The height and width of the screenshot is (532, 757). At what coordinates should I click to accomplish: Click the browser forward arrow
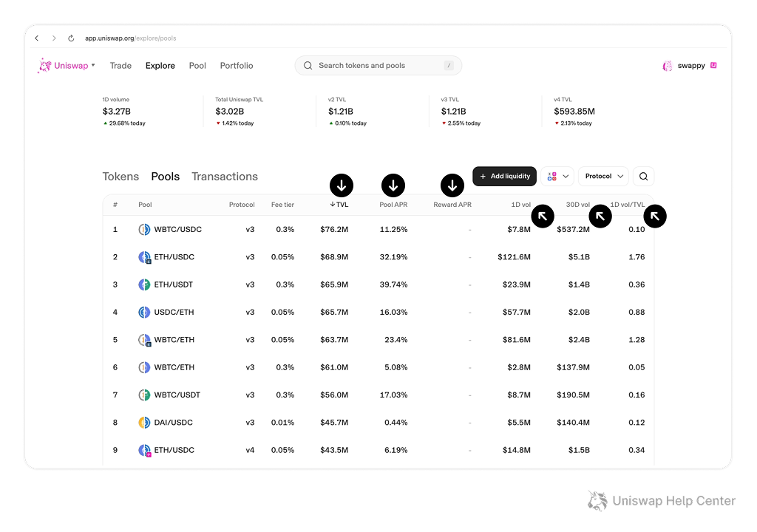pos(53,38)
